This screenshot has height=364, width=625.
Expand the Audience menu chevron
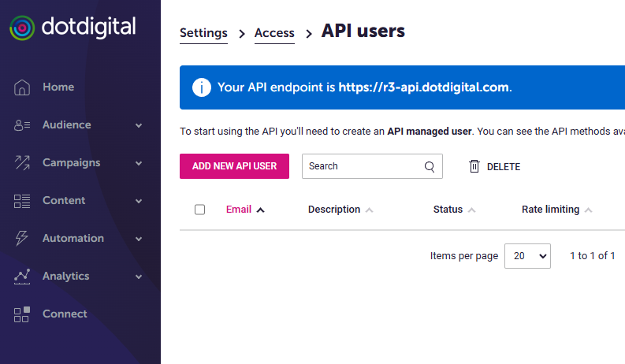coord(138,125)
